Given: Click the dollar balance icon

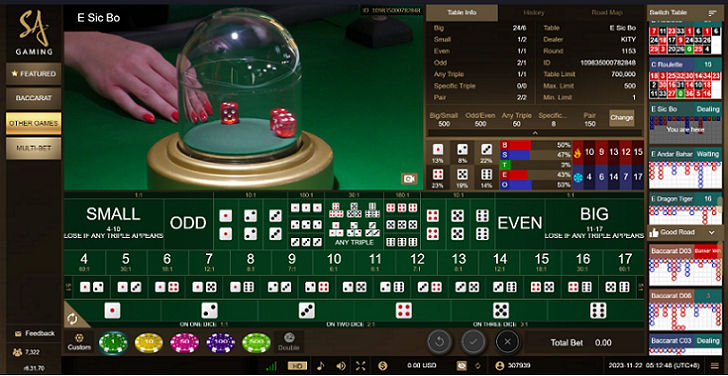Looking at the screenshot, I should pos(383,366).
